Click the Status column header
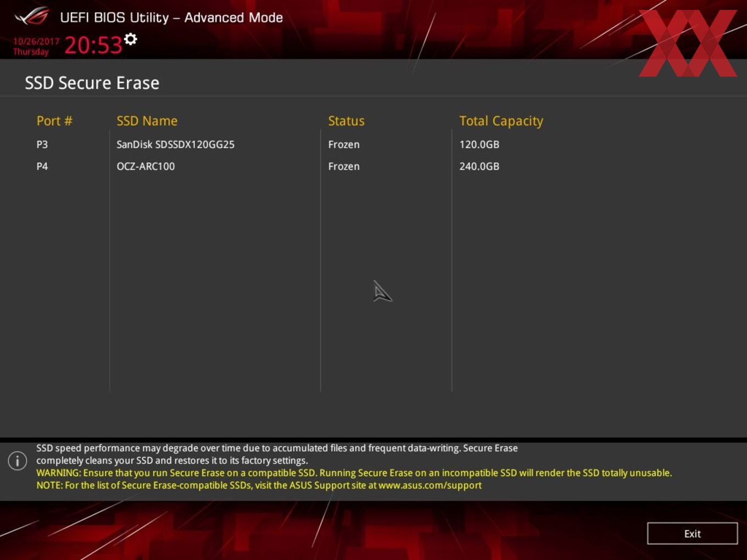Image resolution: width=747 pixels, height=560 pixels. tap(346, 121)
